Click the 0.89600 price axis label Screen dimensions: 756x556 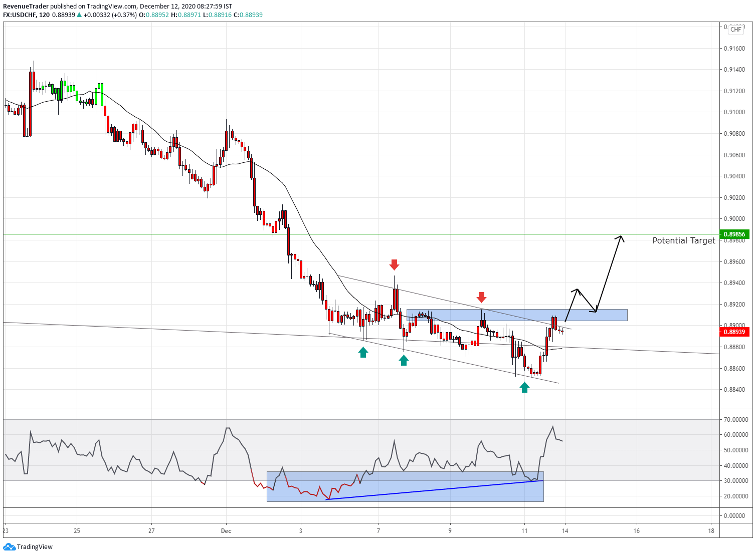tap(734, 262)
